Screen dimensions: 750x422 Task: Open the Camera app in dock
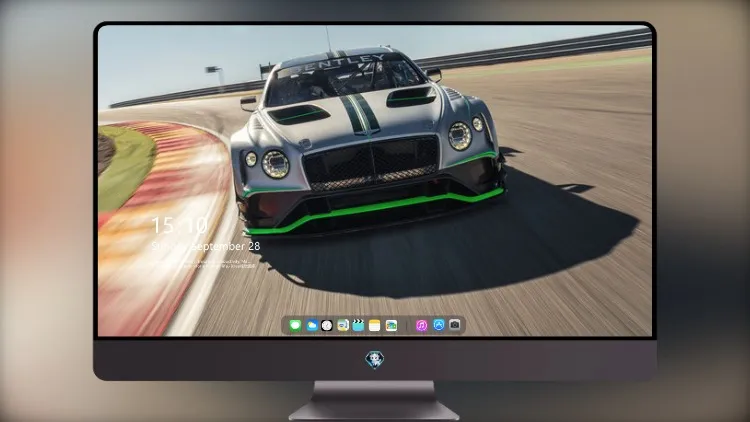point(455,325)
